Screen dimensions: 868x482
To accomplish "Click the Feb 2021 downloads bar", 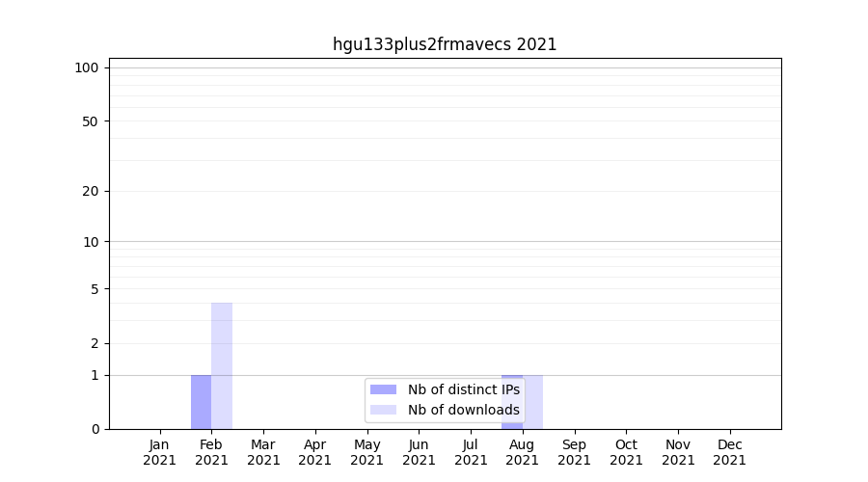I will click(x=222, y=366).
